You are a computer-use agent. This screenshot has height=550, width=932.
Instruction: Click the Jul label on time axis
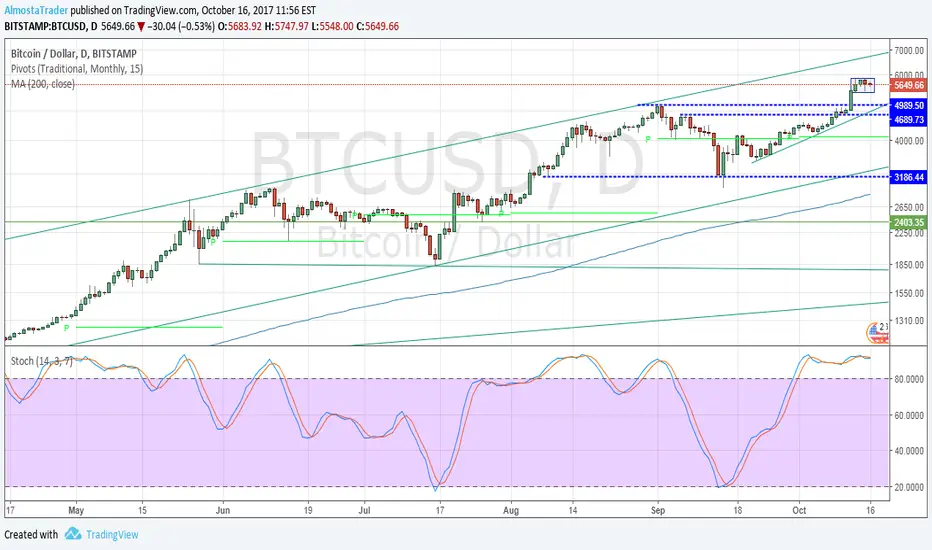click(364, 510)
